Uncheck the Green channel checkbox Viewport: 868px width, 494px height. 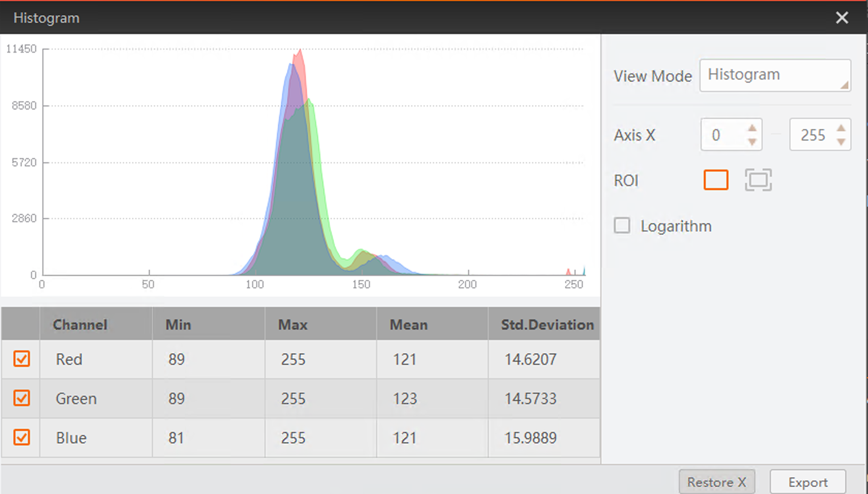pos(21,398)
